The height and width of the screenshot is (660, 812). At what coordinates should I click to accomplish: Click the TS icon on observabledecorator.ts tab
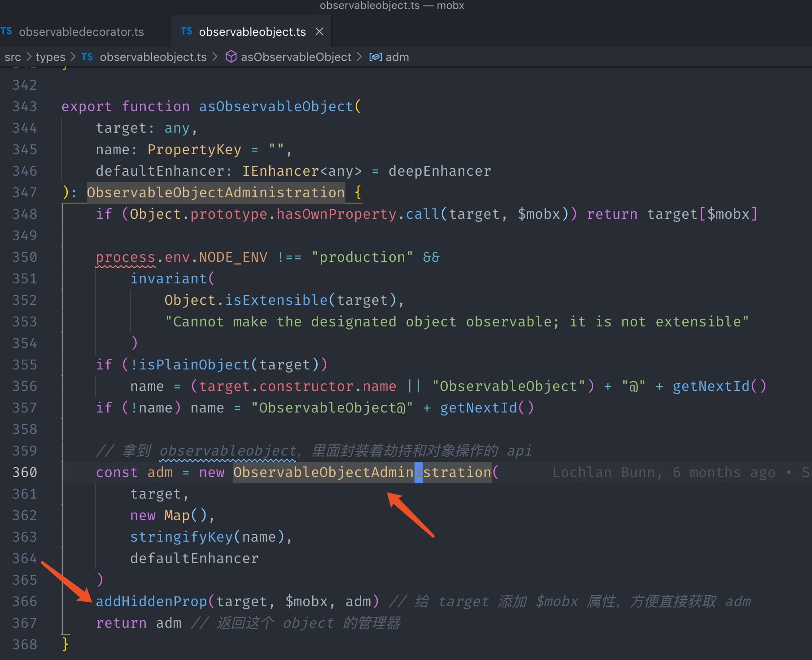(6, 31)
